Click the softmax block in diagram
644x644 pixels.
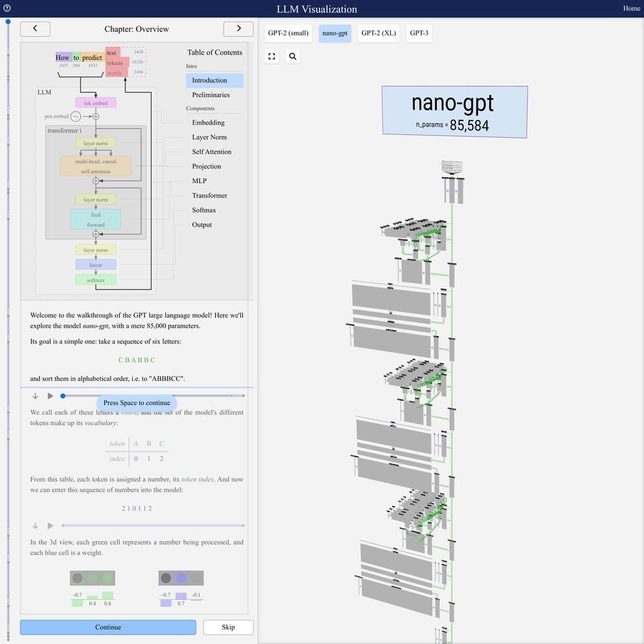96,280
